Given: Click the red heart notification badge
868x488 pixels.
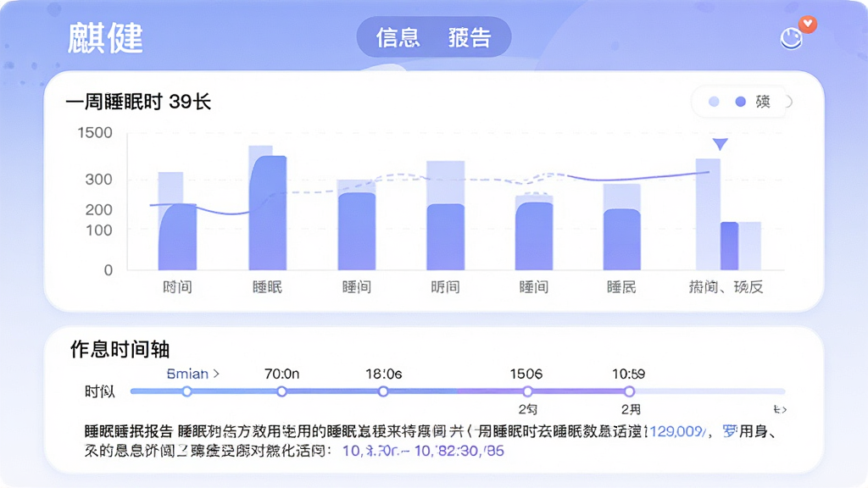Looking at the screenshot, I should (x=808, y=24).
